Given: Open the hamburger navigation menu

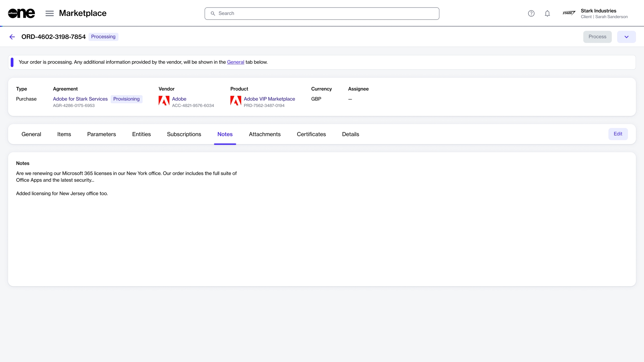Looking at the screenshot, I should 49,13.
